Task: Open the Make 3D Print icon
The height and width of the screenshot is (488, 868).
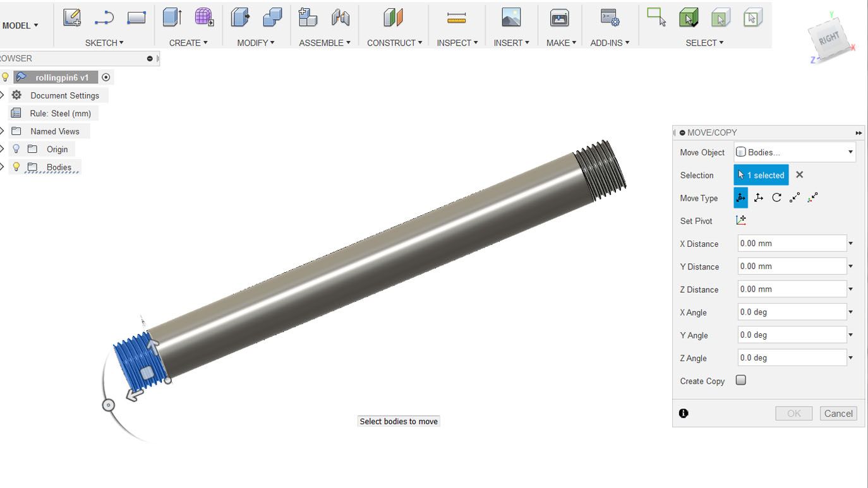Action: tap(560, 18)
